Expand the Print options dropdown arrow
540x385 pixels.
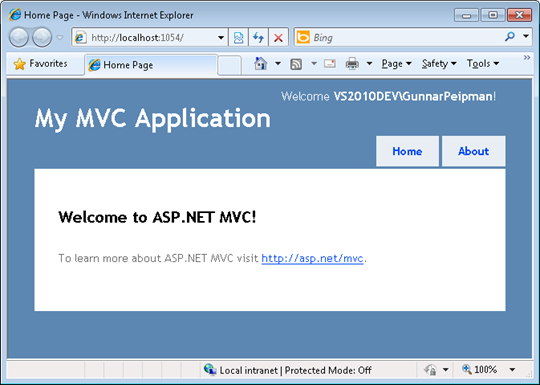[x=369, y=63]
